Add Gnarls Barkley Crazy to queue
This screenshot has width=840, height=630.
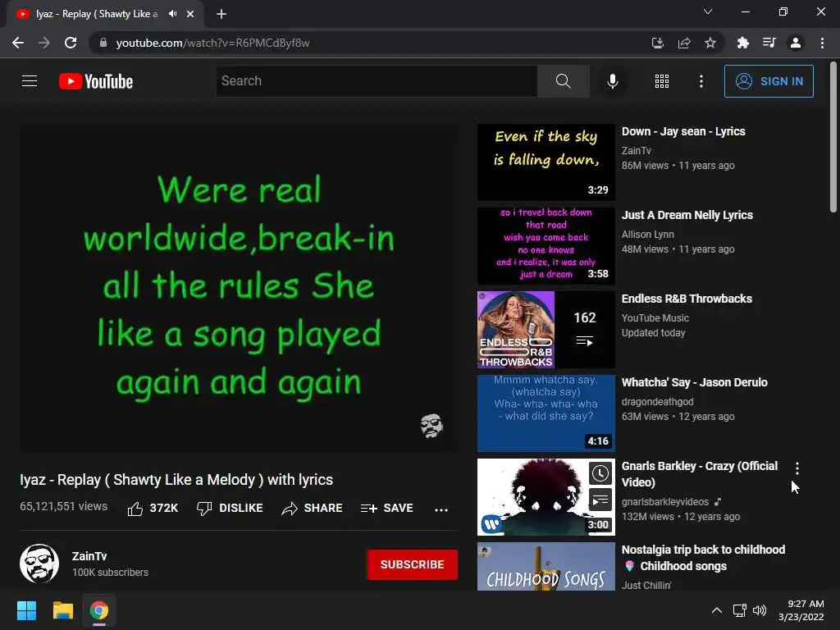600,500
